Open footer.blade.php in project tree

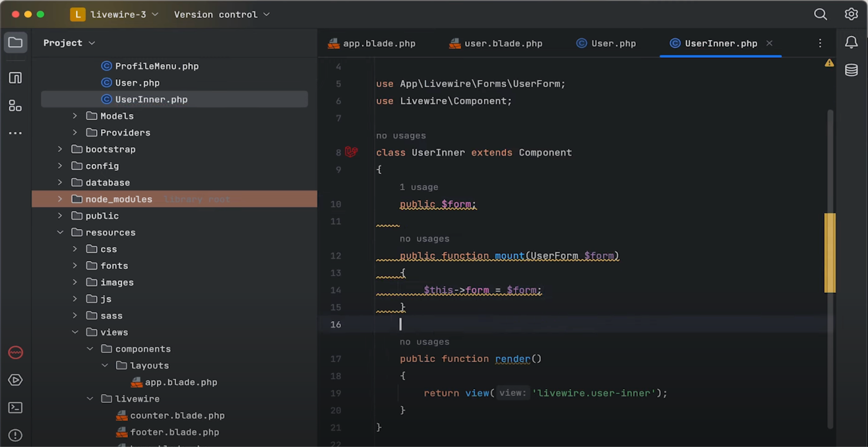click(168, 432)
